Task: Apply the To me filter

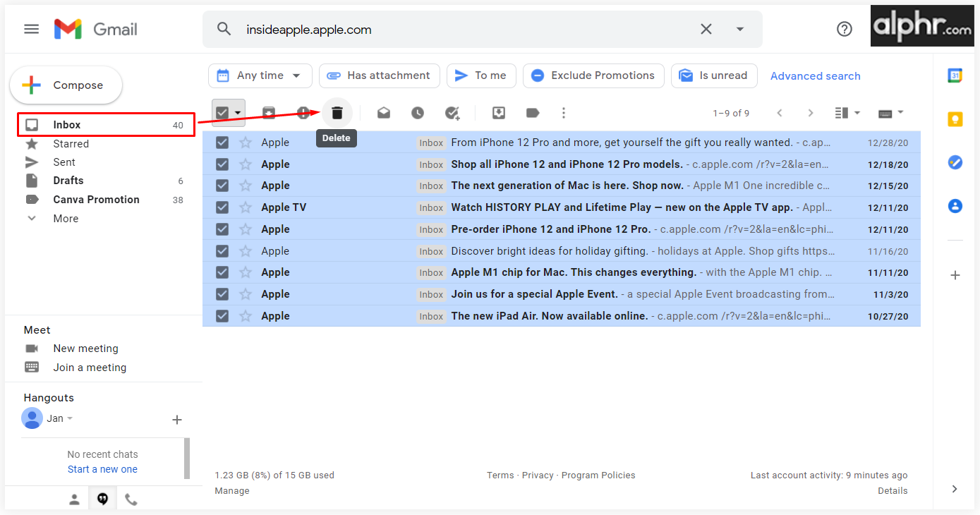Action: (x=481, y=75)
